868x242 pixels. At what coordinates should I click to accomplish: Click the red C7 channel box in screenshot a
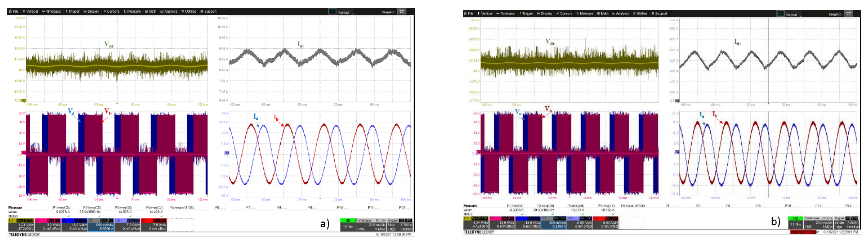(x=154, y=225)
